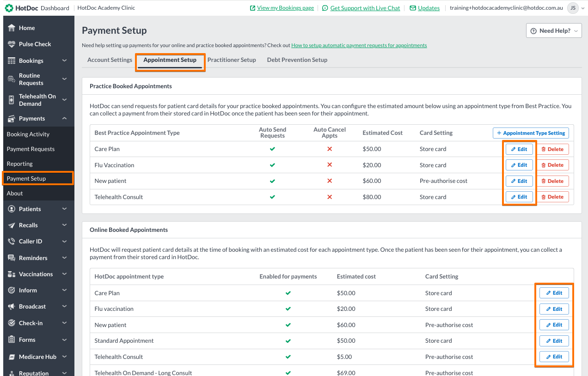Click the Appointment Type Setting button
The height and width of the screenshot is (376, 588).
tap(531, 133)
